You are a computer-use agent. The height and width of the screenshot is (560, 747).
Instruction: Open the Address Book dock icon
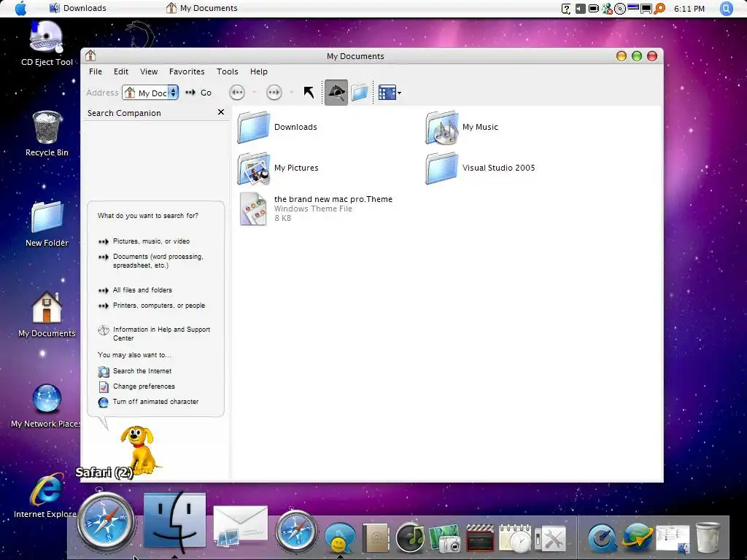376,538
